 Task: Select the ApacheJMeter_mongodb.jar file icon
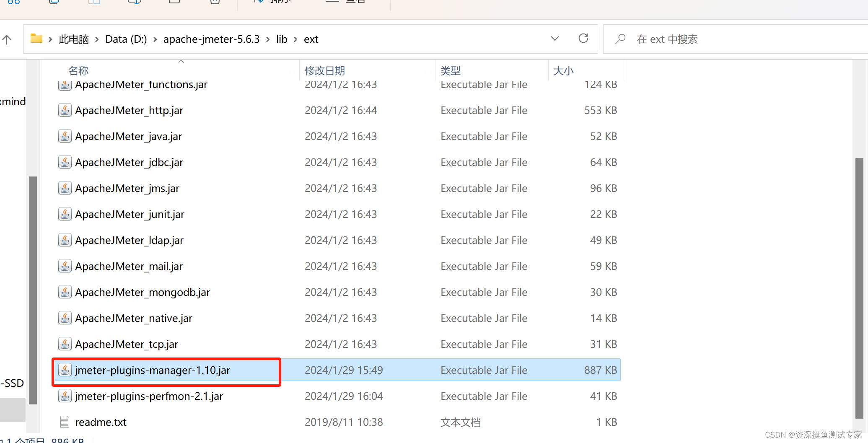(65, 292)
